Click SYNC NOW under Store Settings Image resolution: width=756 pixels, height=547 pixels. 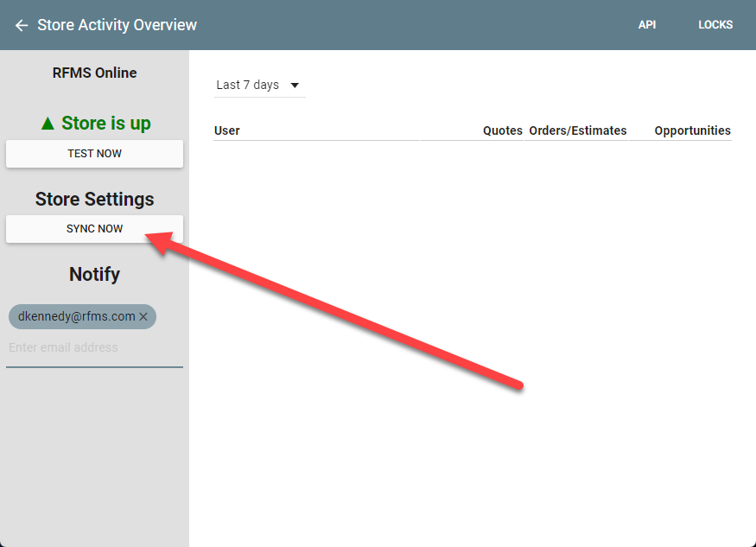(x=94, y=228)
